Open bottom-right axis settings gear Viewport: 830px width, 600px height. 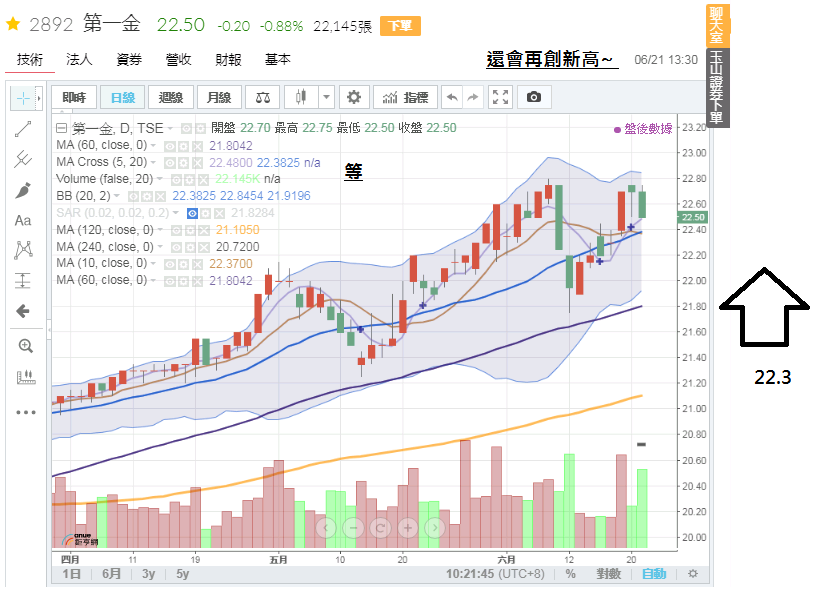692,574
